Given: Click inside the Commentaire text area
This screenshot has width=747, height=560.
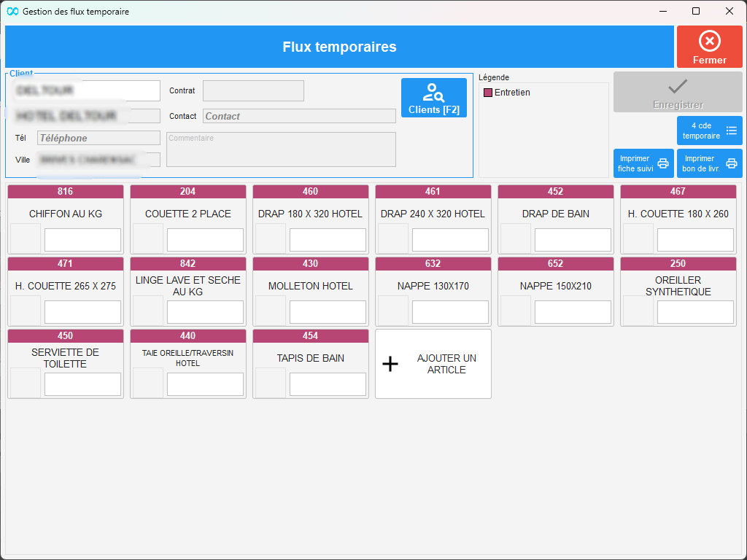Looking at the screenshot, I should [x=281, y=149].
